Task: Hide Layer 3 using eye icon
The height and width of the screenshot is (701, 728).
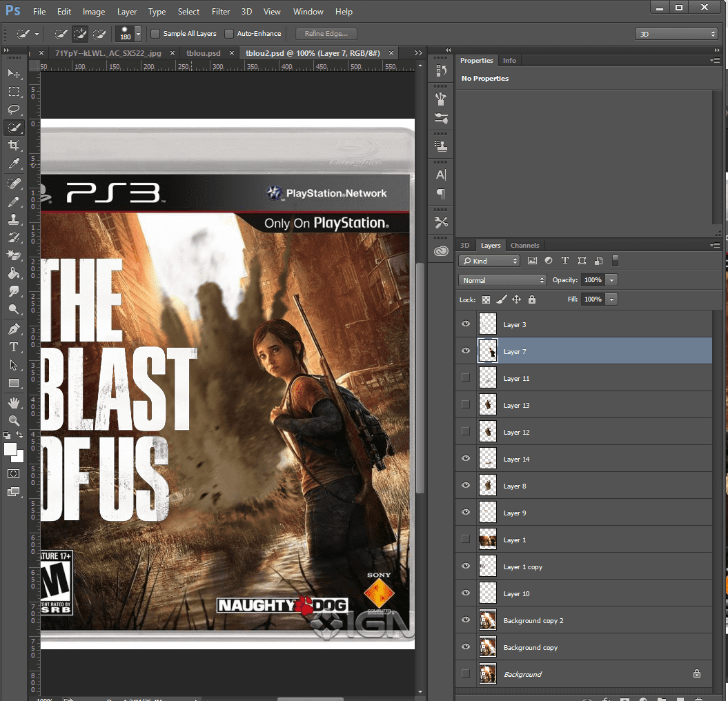Action: coord(466,324)
